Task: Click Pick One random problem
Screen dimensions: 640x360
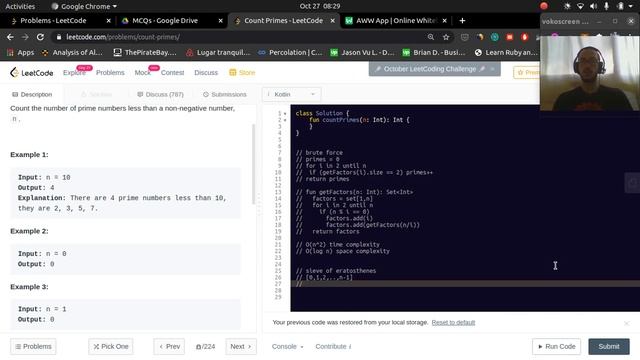Action: tap(111, 347)
